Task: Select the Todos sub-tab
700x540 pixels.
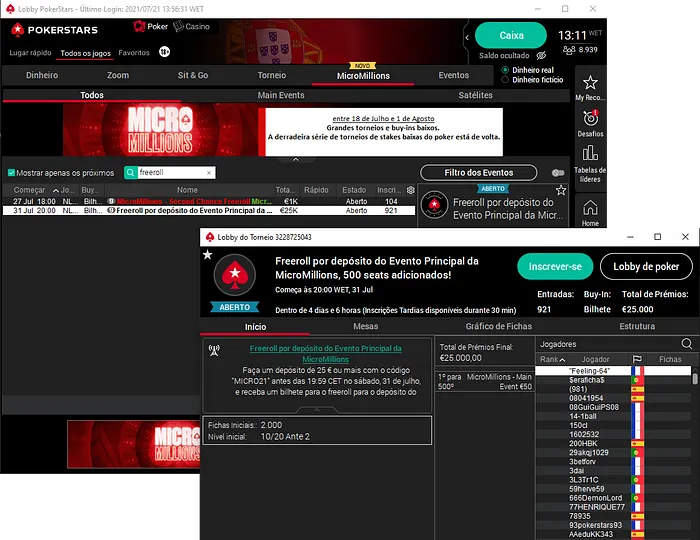Action: (x=92, y=95)
